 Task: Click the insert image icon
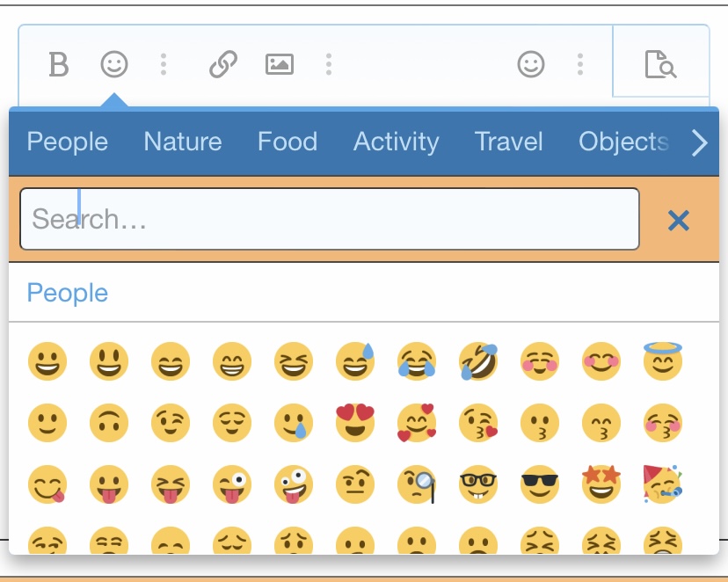point(280,64)
